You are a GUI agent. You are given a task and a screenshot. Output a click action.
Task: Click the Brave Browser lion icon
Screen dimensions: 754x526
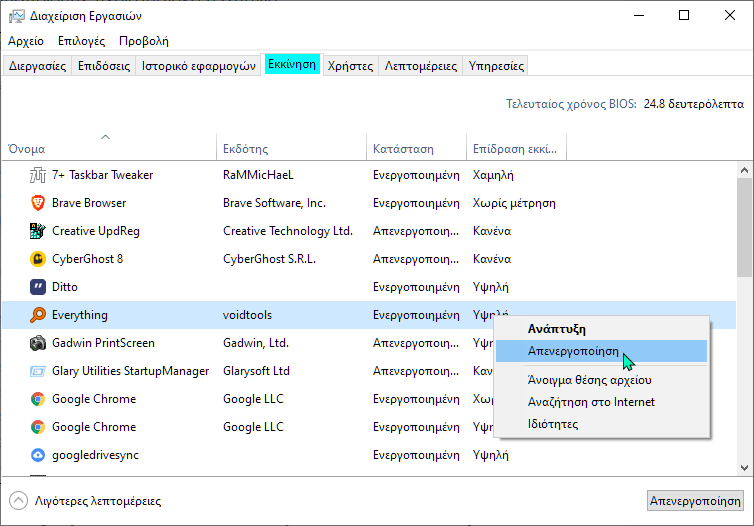point(38,203)
